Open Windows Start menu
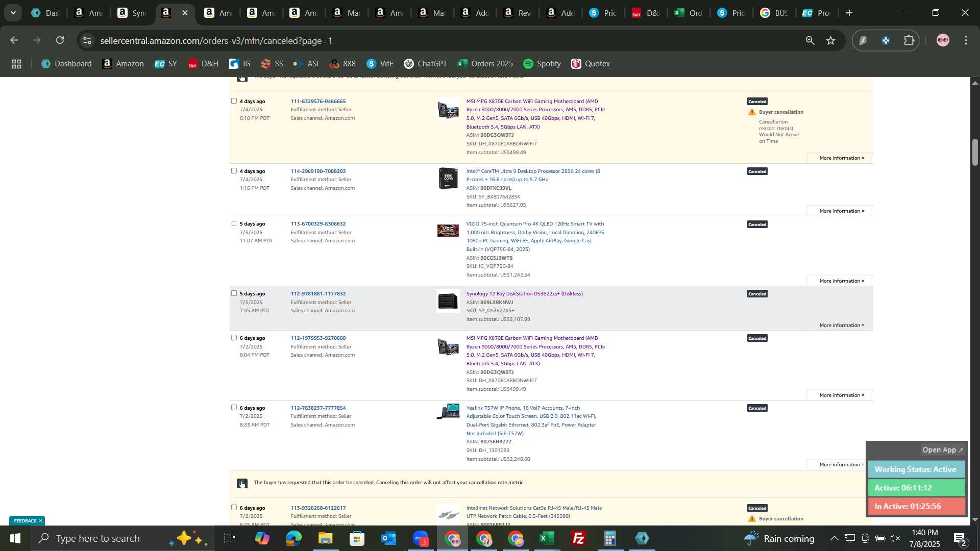This screenshot has height=551, width=980. (15, 538)
